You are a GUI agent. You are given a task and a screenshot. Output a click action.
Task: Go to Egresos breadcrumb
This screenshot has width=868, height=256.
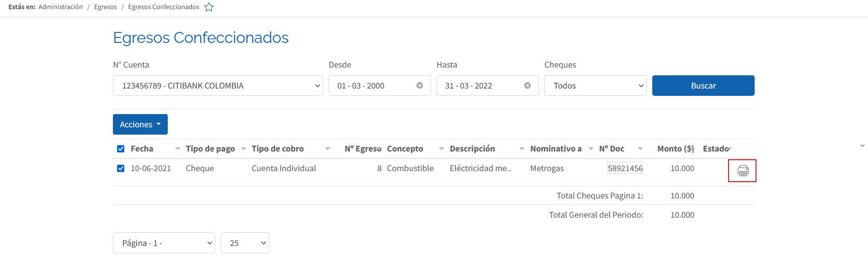106,7
